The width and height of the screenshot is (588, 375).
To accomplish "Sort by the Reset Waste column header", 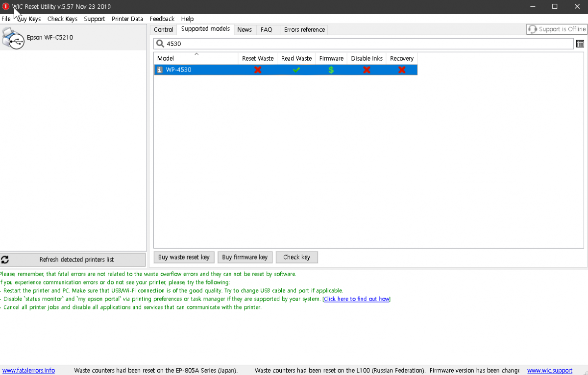I will [258, 58].
